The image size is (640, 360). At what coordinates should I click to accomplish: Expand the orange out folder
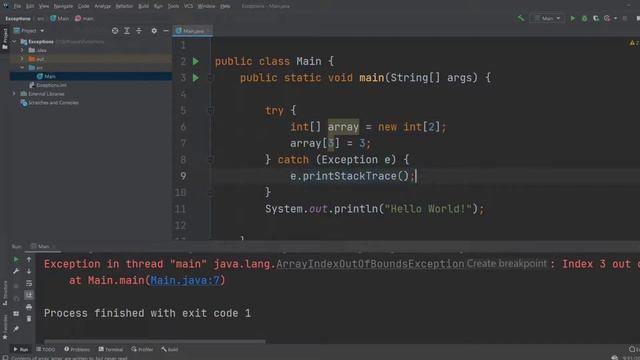22,59
